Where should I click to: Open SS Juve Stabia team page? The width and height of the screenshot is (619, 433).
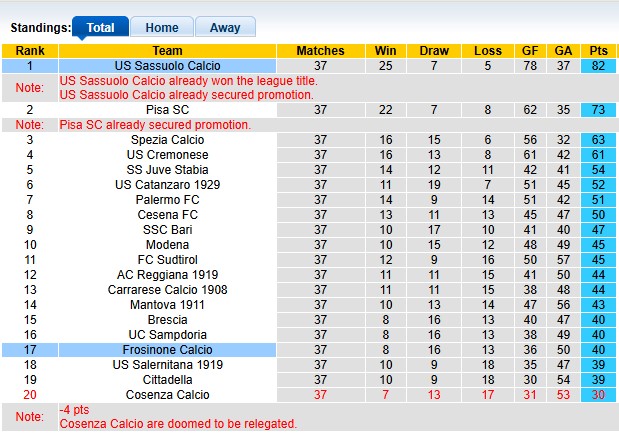[x=167, y=170]
